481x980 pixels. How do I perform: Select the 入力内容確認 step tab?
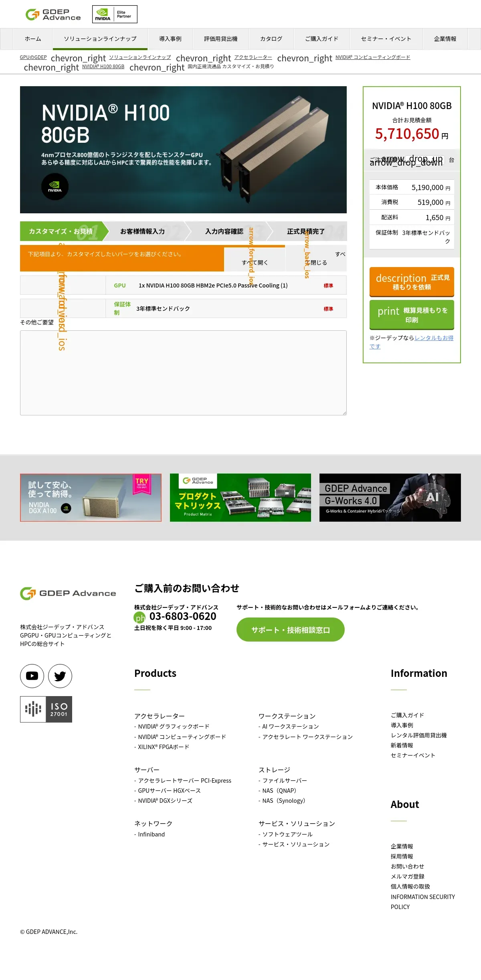[x=224, y=231]
